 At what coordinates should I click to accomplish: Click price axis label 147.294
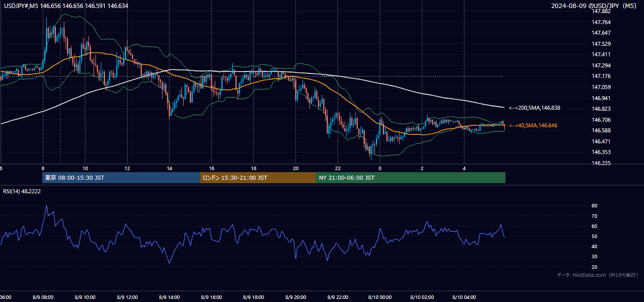click(x=602, y=65)
